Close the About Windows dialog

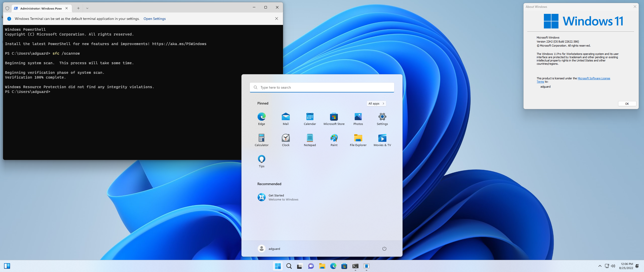click(635, 7)
